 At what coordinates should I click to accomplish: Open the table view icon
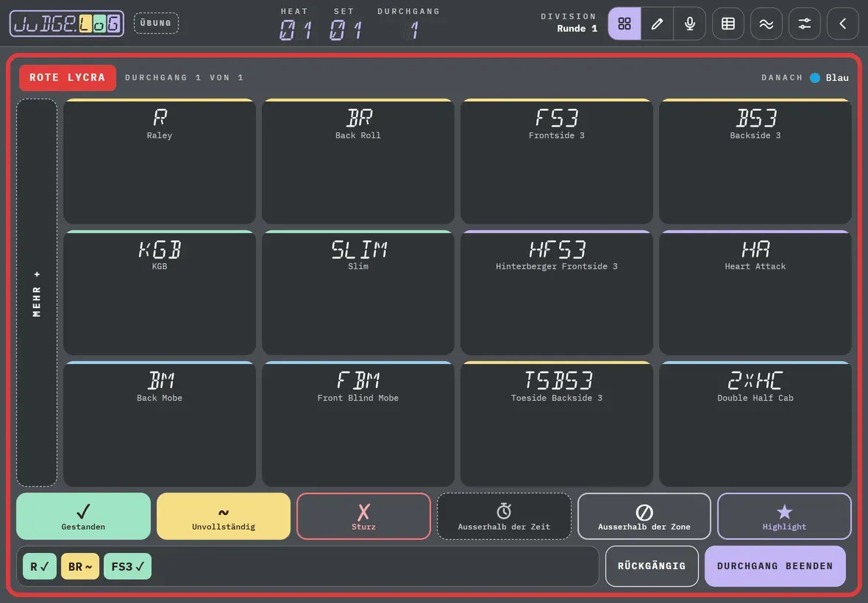728,24
